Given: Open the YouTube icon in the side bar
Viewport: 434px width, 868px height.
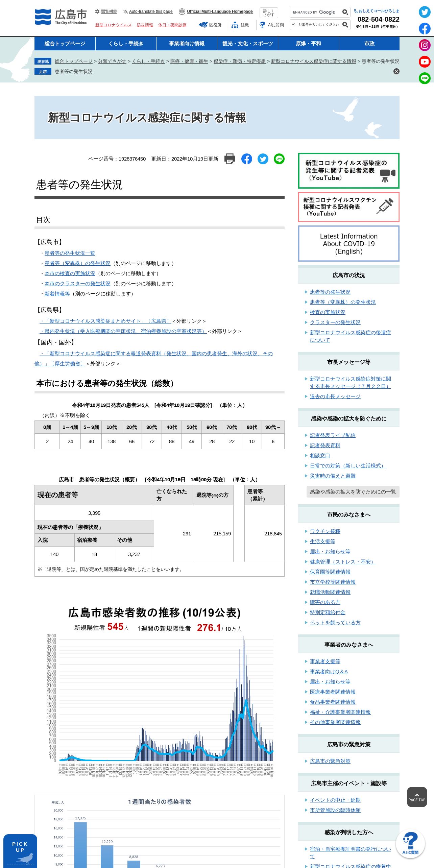Looking at the screenshot, I should coord(425,62).
